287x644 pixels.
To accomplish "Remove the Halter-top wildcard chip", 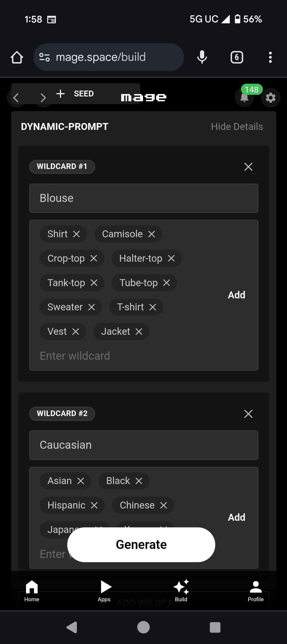I will [x=171, y=258].
